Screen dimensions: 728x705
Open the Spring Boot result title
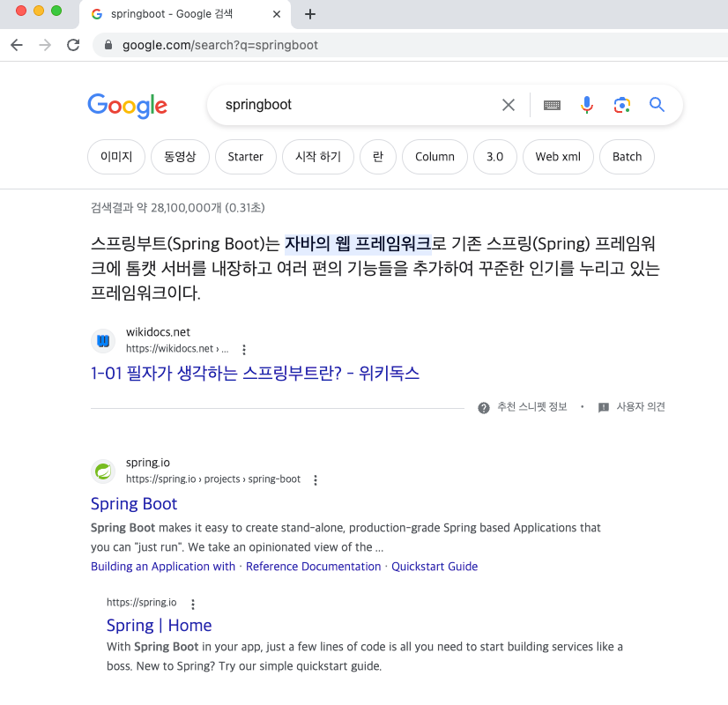pyautogui.click(x=134, y=504)
